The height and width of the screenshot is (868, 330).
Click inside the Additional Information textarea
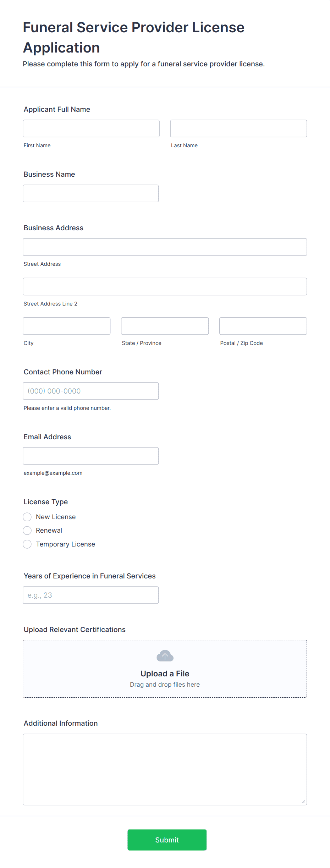click(165, 769)
